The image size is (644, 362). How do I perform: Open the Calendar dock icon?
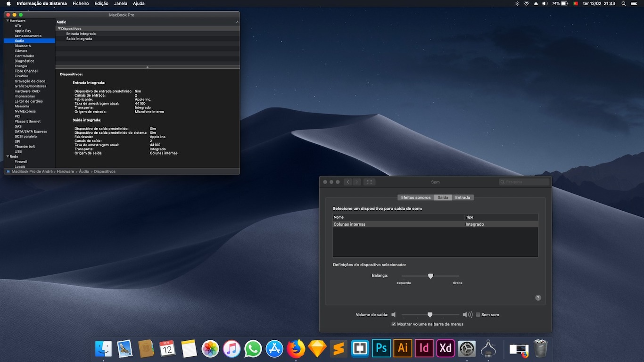(167, 349)
